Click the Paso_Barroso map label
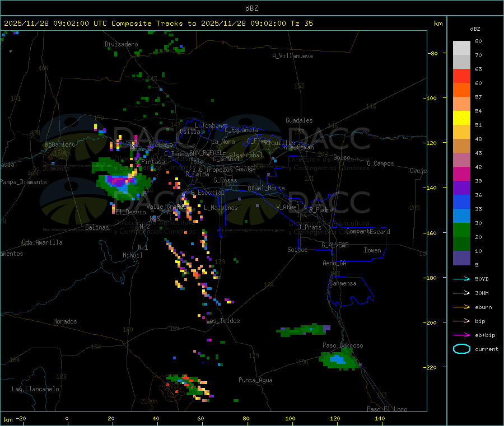504x426 pixels. coord(343,345)
